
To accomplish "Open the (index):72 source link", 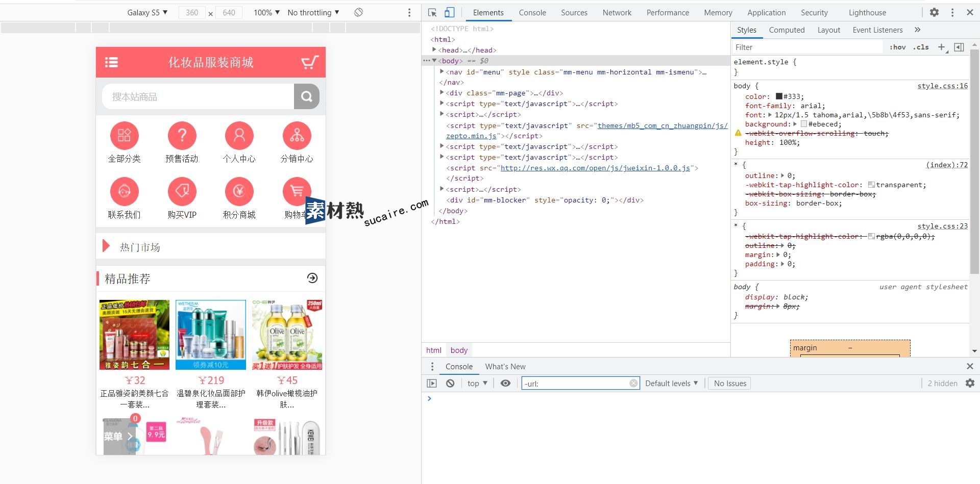I will 947,165.
